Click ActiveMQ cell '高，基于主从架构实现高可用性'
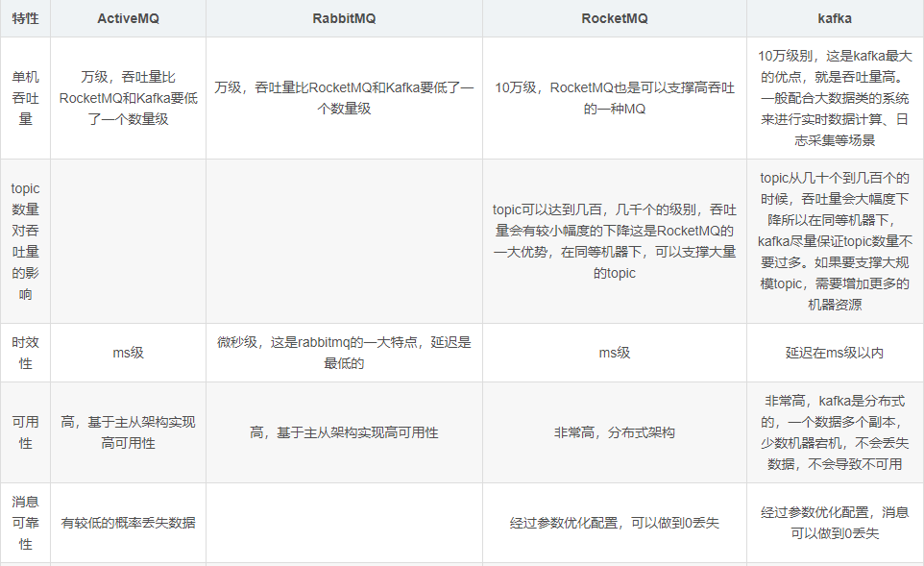Viewport: 924px width, 566px height. pyautogui.click(x=128, y=432)
